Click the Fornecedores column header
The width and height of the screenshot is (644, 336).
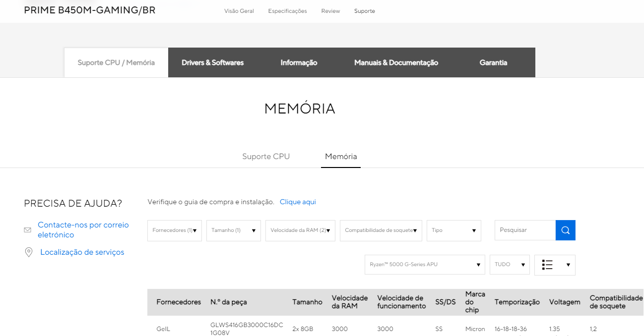[179, 302]
